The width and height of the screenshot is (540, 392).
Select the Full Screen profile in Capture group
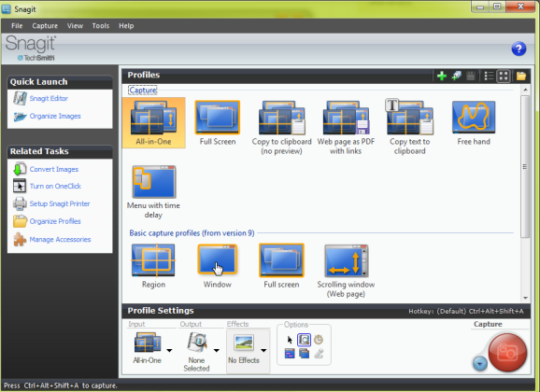pos(218,123)
